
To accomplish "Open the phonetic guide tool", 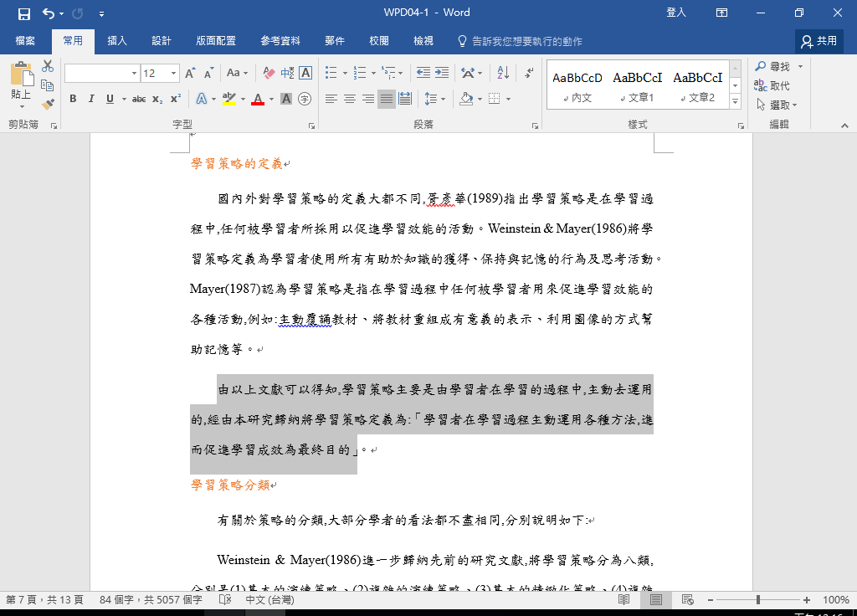I will 288,73.
